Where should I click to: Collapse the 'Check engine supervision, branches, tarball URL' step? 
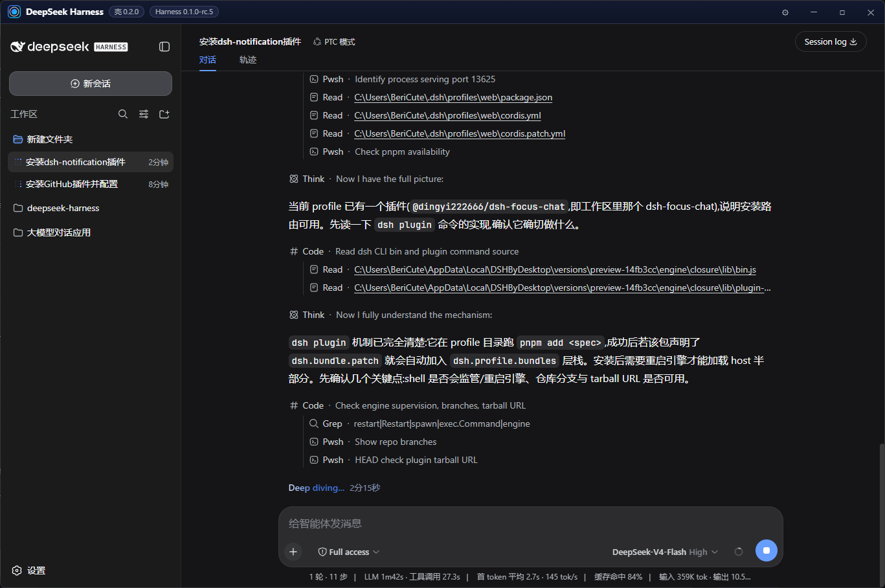pos(407,405)
